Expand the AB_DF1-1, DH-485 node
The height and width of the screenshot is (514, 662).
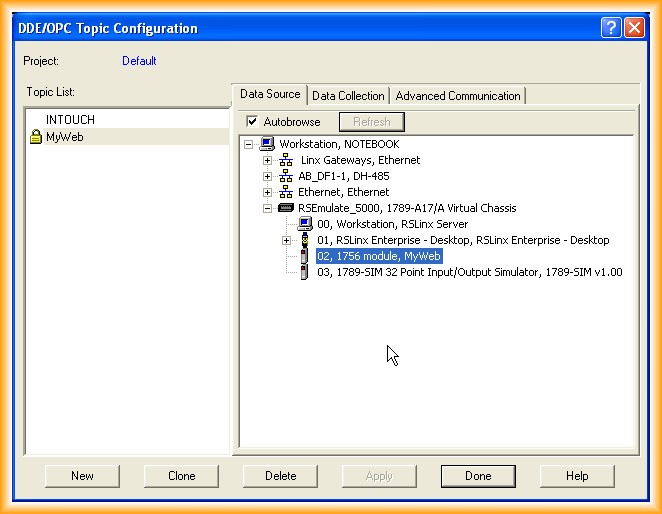tap(267, 176)
